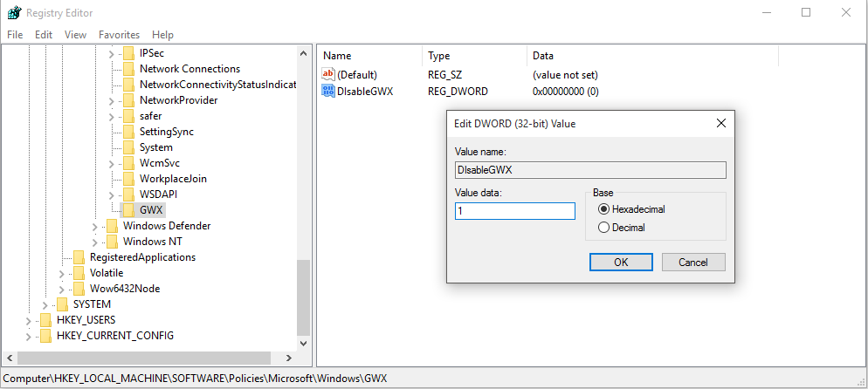Screen dimensions: 868x389
Task: Click the Registry Editor app icon in title bar
Action: [x=14, y=12]
